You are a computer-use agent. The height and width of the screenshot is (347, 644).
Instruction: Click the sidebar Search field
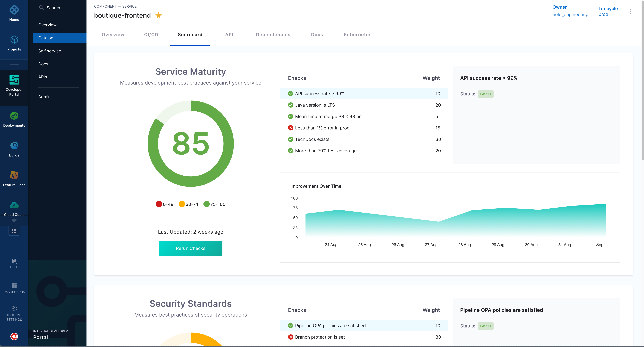pos(53,8)
